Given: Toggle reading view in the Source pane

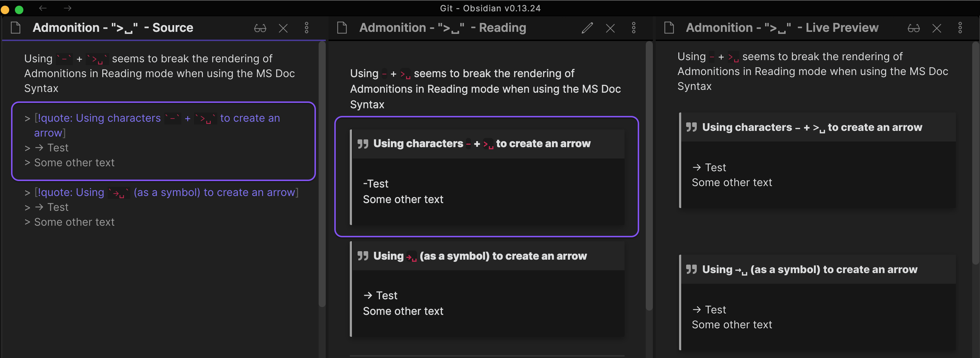Looking at the screenshot, I should (x=260, y=28).
